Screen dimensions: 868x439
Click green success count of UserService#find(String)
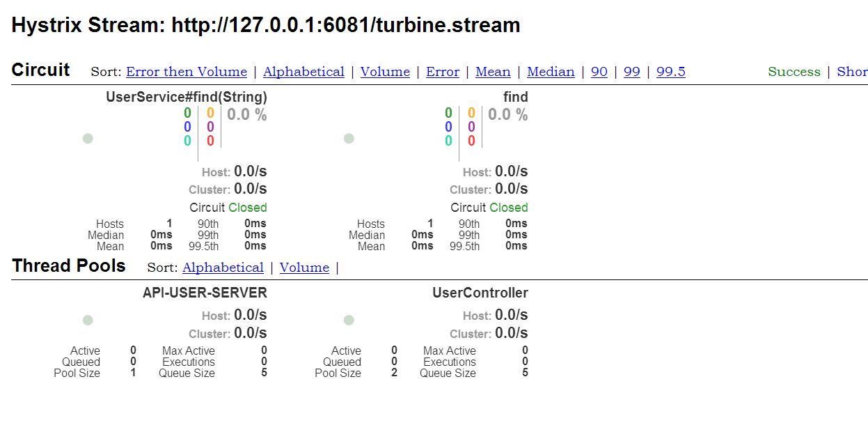tap(187, 114)
